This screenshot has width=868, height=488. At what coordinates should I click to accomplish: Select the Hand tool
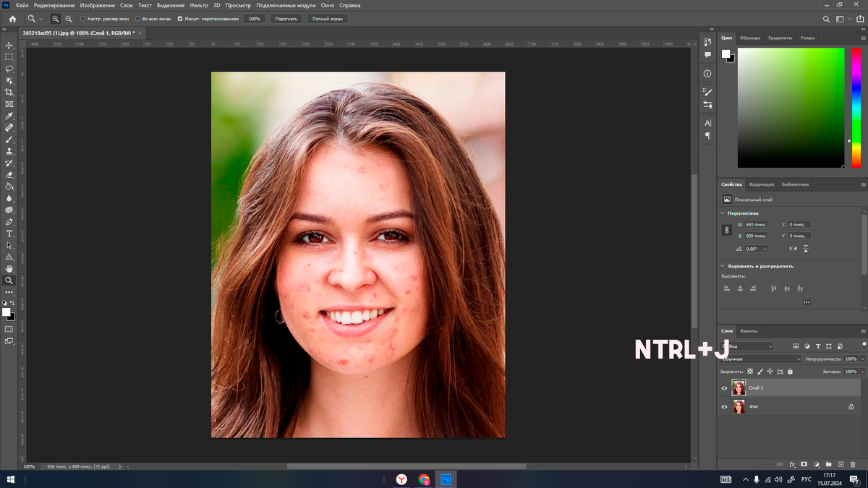coord(9,268)
